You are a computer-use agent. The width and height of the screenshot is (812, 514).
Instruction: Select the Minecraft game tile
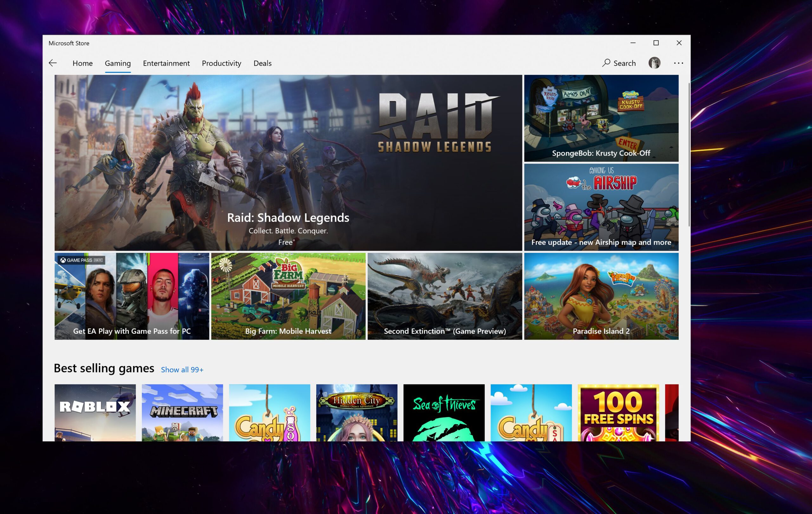coord(182,413)
